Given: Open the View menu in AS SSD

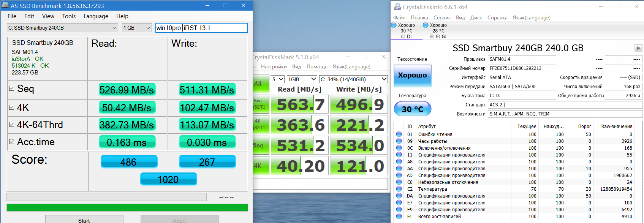Looking at the screenshot, I should [48, 16].
